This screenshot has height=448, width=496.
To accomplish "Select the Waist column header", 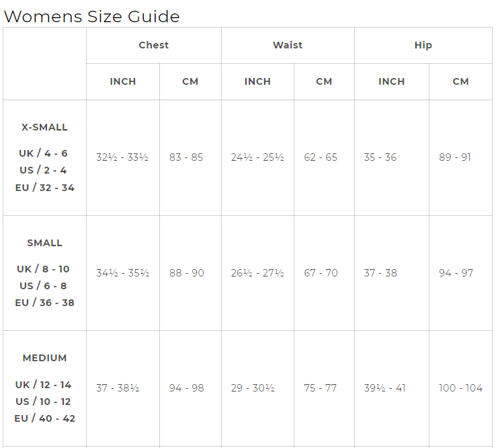I will [x=288, y=45].
